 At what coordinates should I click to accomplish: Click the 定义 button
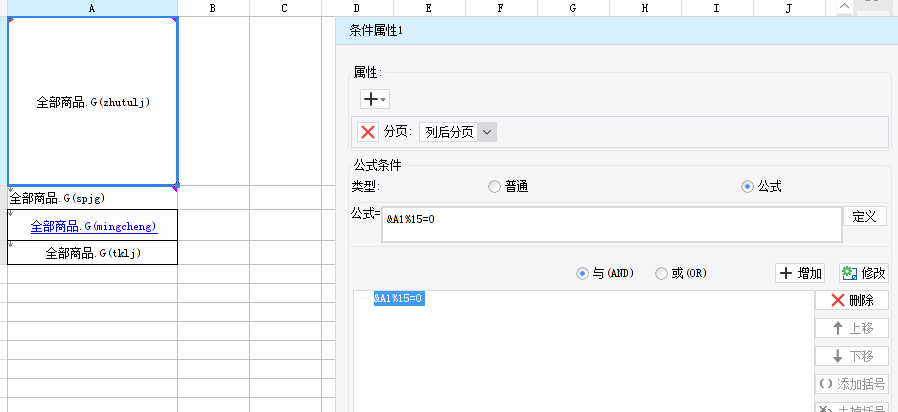coord(864,217)
